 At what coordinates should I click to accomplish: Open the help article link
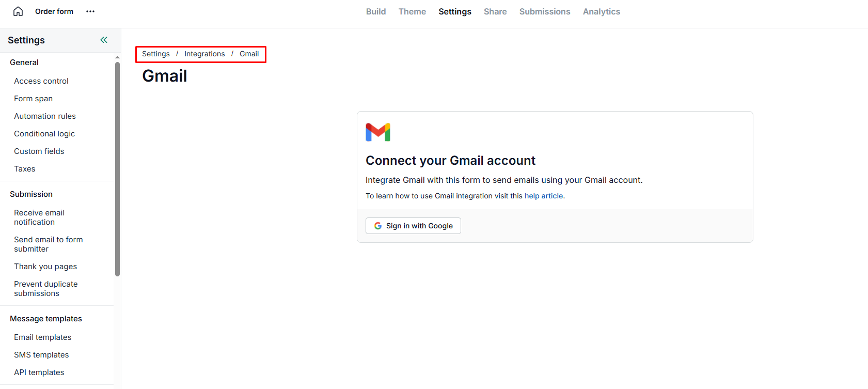544,196
